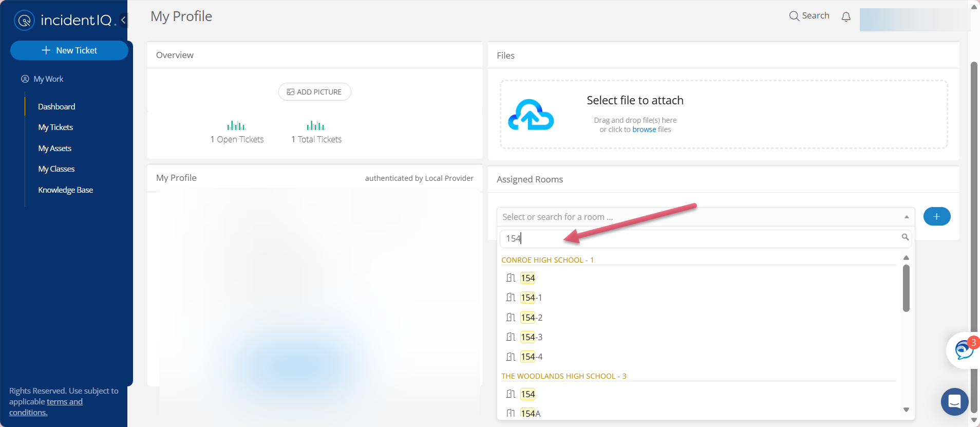
Task: Collapse the sidebar with the chevron arrow
Action: pyautogui.click(x=123, y=21)
